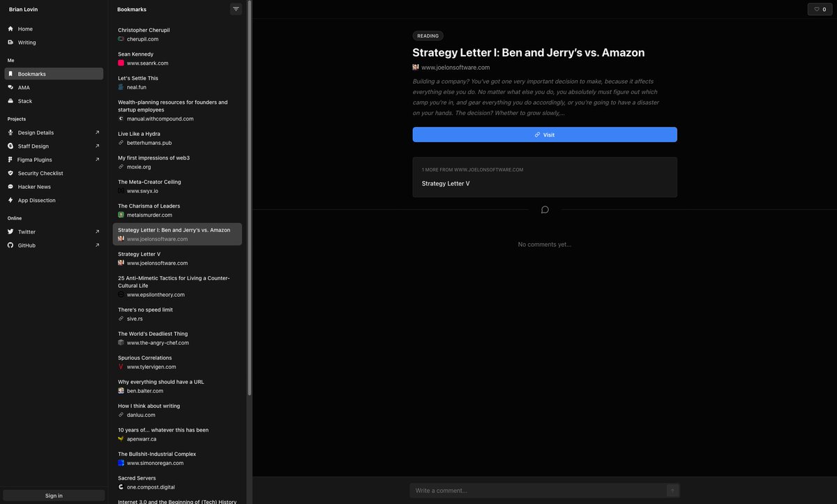Click external arrow next to Figma Plugins
The height and width of the screenshot is (504, 837).
(97, 160)
